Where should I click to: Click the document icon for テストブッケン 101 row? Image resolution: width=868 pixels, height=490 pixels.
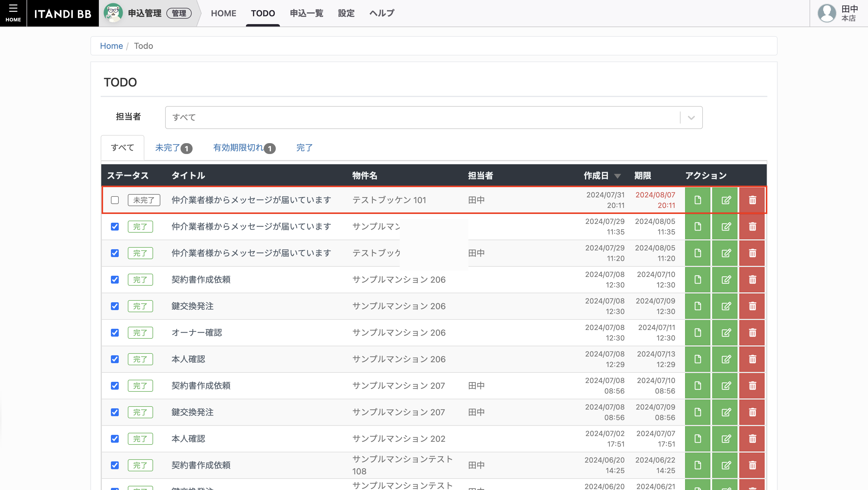point(697,200)
